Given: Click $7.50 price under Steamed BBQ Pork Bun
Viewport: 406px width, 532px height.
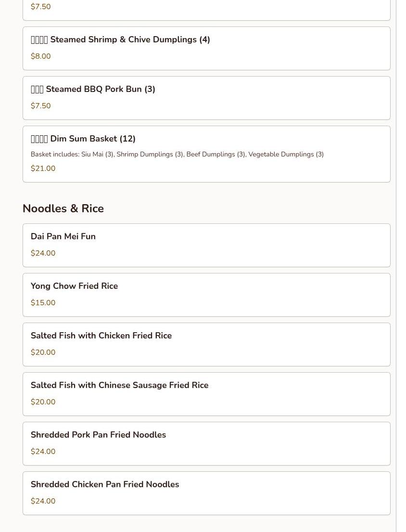Looking at the screenshot, I should point(40,106).
